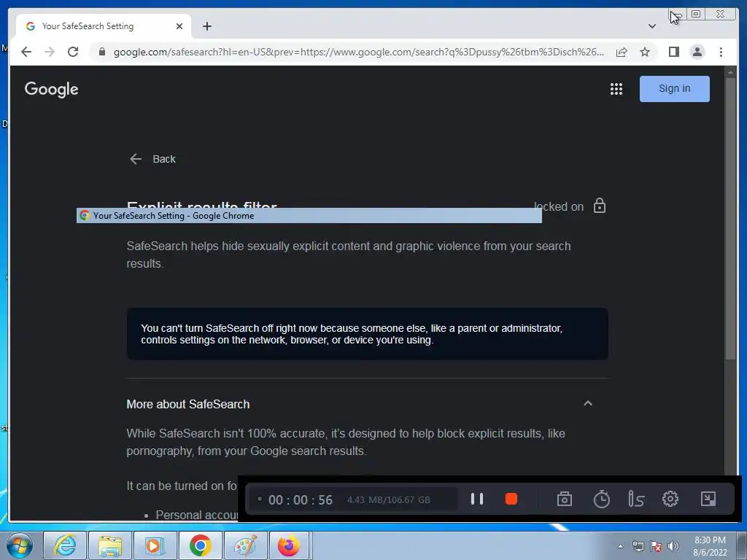Click the google.com/safesearch address bar
Screen dimensions: 747x560
point(358,52)
